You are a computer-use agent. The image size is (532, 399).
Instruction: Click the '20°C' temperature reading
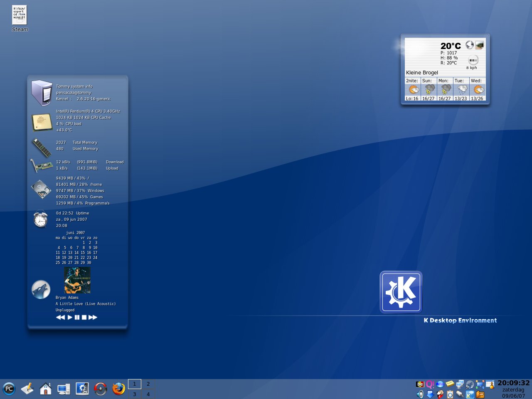coord(451,46)
